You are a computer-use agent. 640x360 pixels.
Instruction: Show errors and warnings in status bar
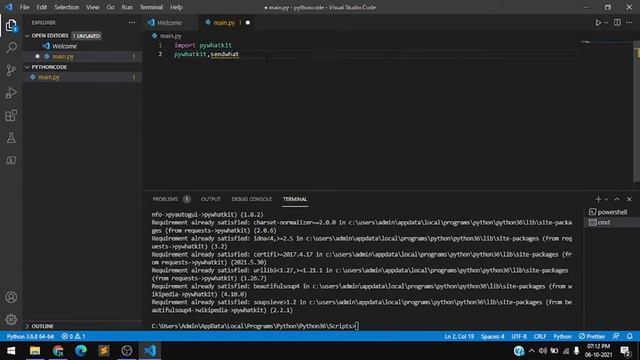tap(73, 336)
